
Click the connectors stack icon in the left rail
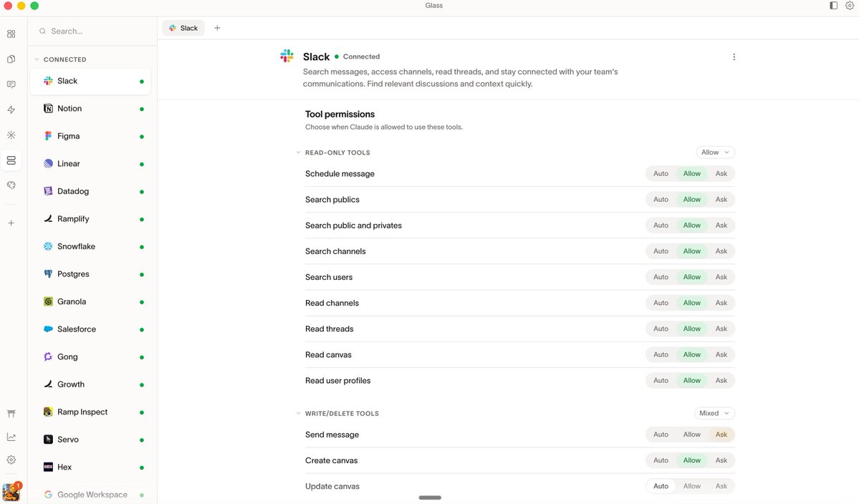pos(11,160)
